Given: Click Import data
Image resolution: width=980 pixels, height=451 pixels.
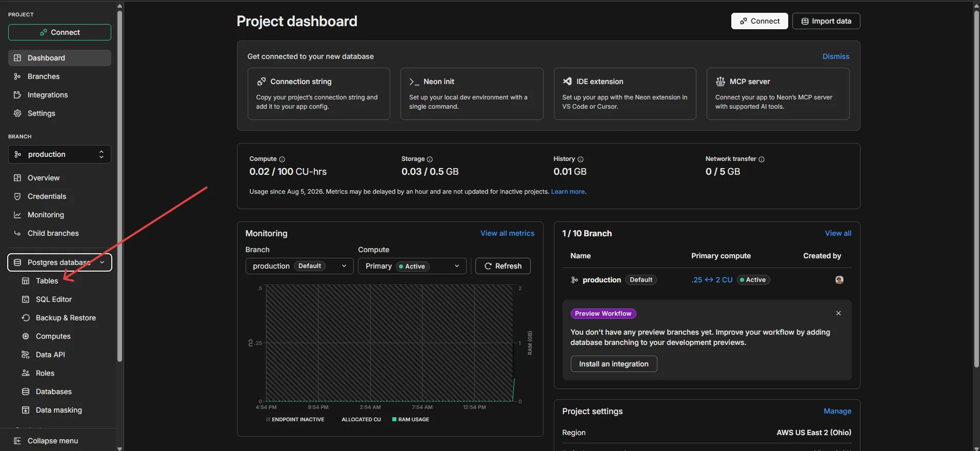Looking at the screenshot, I should [x=826, y=21].
